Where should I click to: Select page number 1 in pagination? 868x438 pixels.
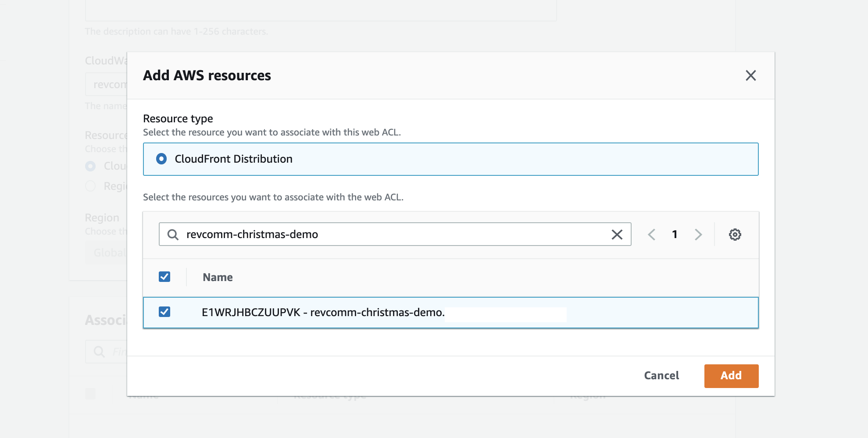tap(675, 235)
